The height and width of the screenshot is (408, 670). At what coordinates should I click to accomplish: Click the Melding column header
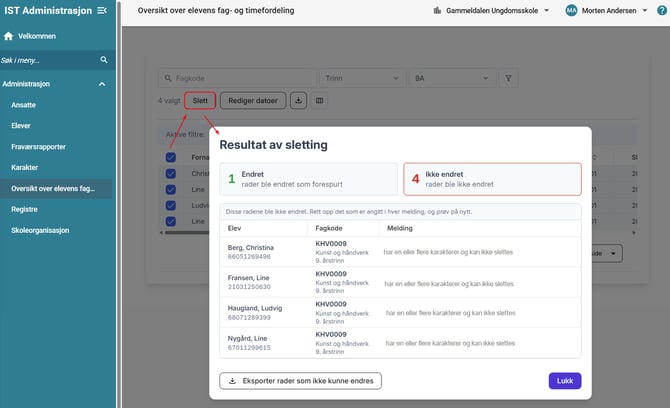[400, 228]
